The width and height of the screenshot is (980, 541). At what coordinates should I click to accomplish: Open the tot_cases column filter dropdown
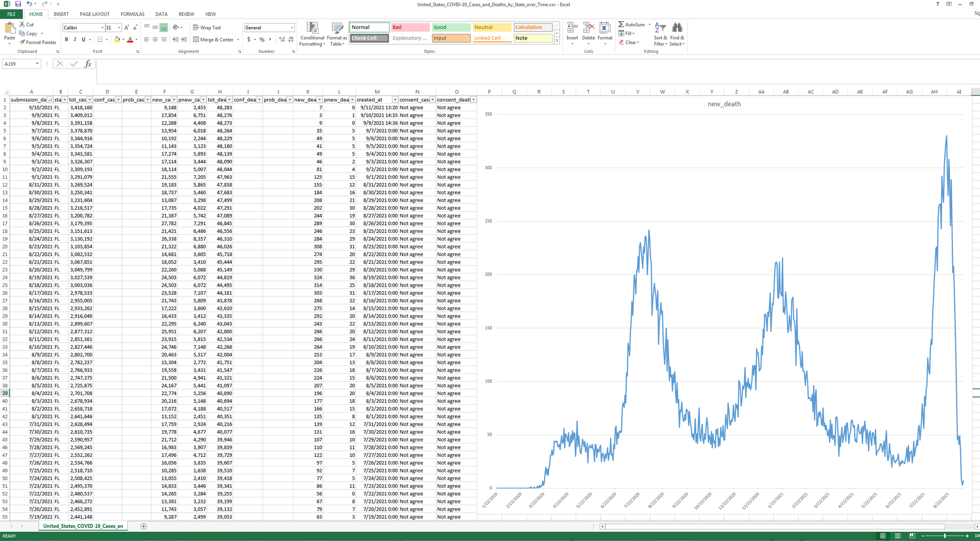click(90, 100)
